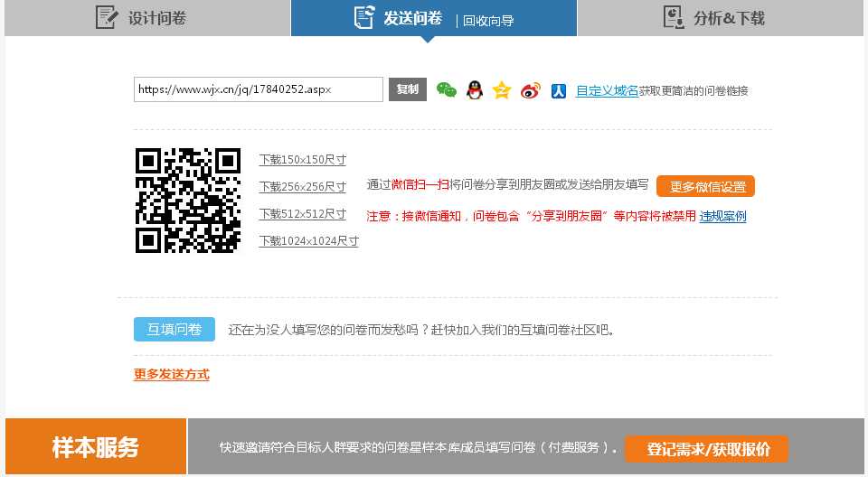Open the 设计问卷 tab
The width and height of the screenshot is (868, 477).
(147, 18)
